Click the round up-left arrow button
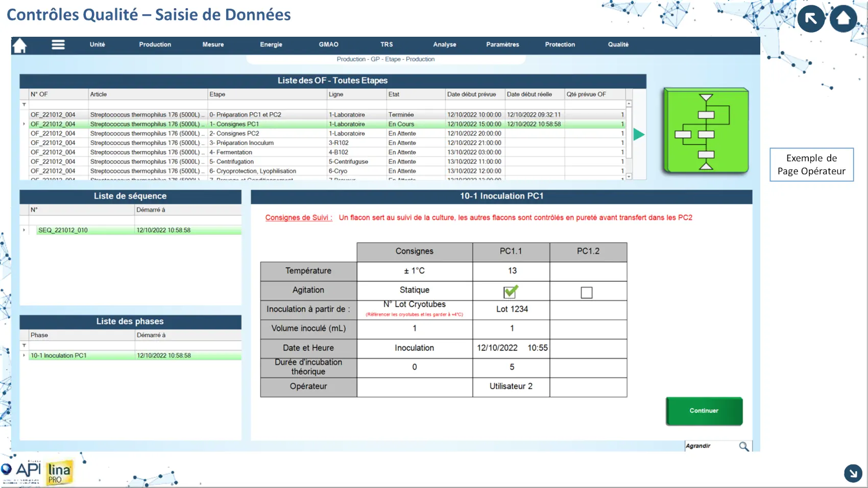The image size is (868, 488). point(811,19)
